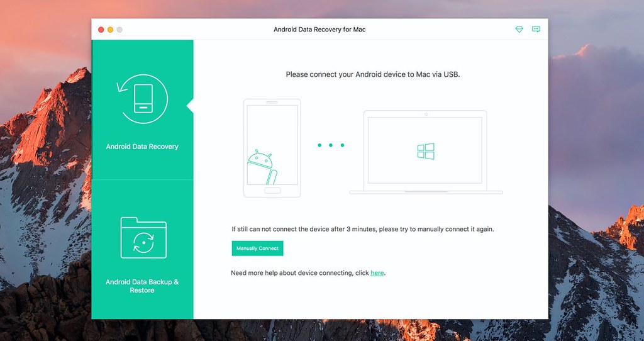Image resolution: width=644 pixels, height=341 pixels.
Task: Click 'Please connect your Android device' text
Action: [373, 75]
